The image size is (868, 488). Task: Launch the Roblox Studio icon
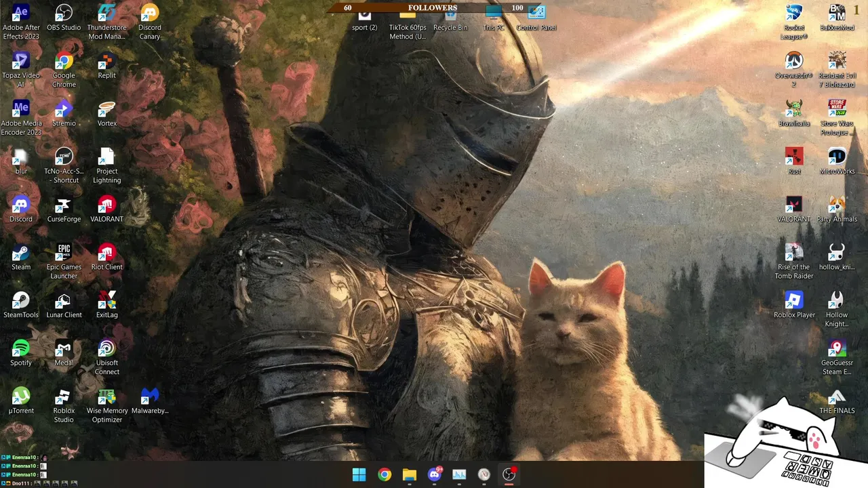(x=64, y=405)
